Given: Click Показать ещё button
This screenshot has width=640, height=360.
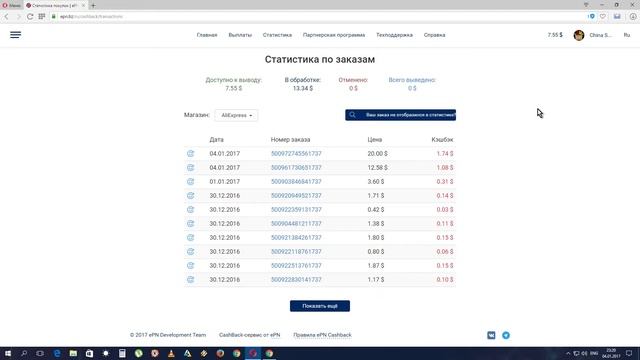Looking at the screenshot, I should pyautogui.click(x=320, y=306).
